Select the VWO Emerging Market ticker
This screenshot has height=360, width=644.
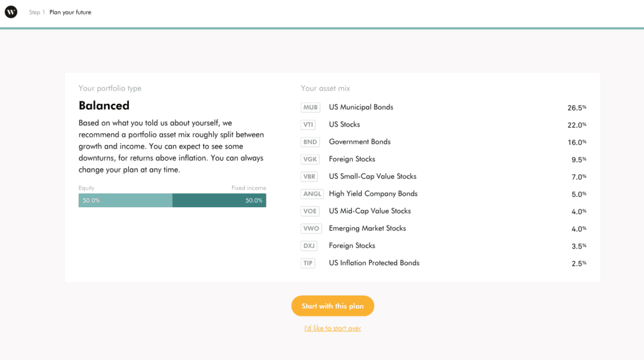click(311, 228)
